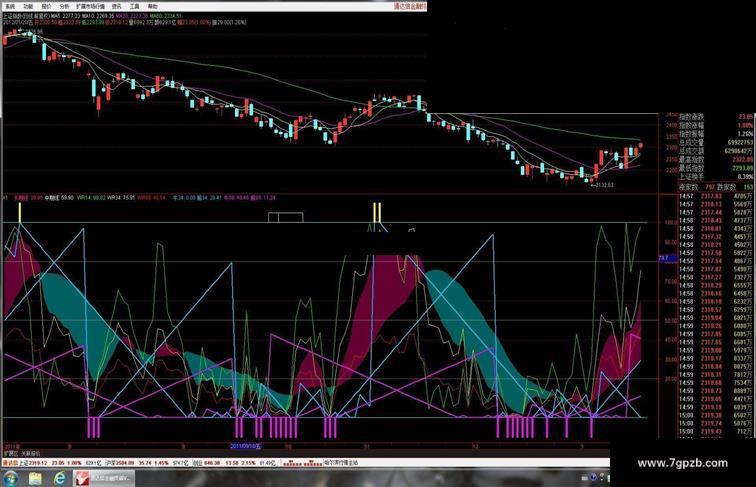
Task: Click the 沪深 index value in status bar
Action: pos(124,463)
